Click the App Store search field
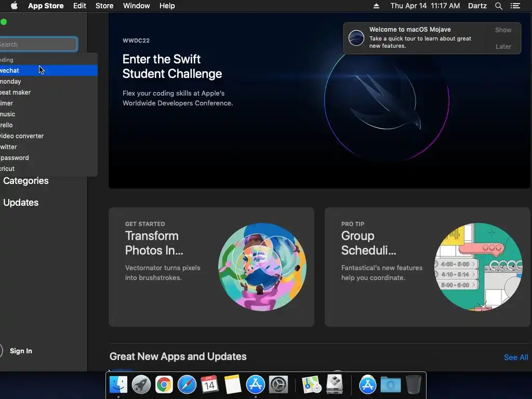532x399 pixels. click(x=38, y=45)
